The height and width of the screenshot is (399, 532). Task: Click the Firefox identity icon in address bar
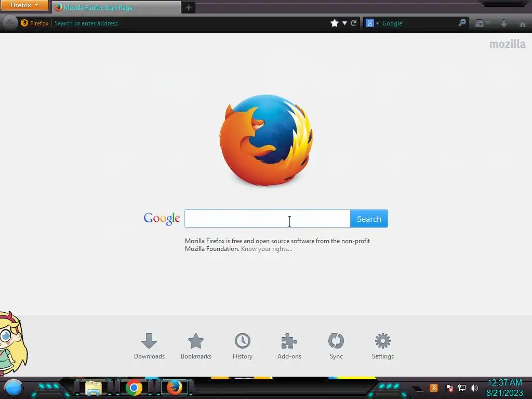pos(34,23)
